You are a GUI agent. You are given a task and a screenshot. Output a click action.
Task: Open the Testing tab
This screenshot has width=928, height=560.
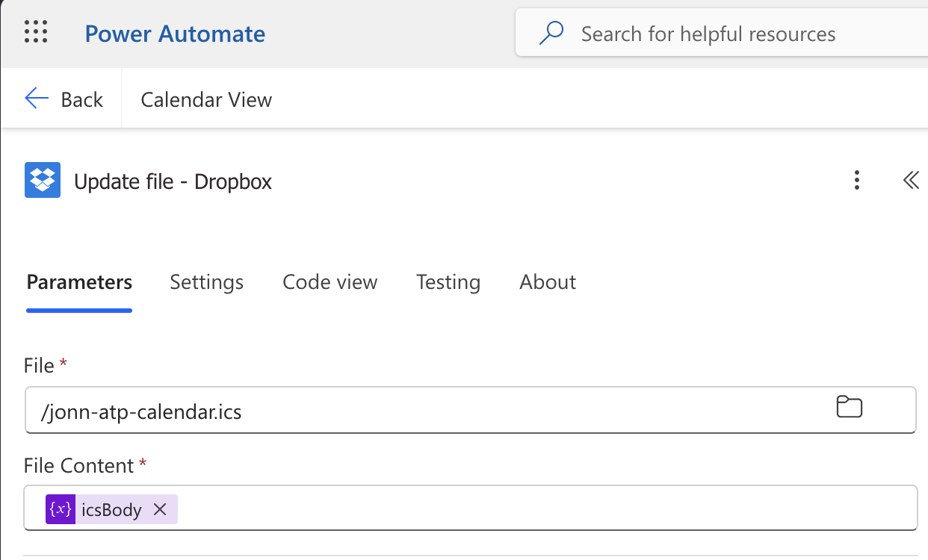pyautogui.click(x=448, y=282)
